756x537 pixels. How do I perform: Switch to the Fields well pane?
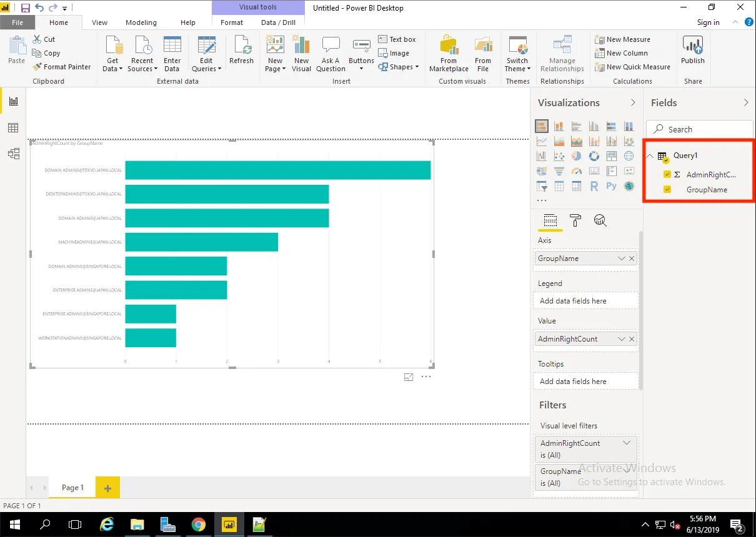tap(550, 220)
